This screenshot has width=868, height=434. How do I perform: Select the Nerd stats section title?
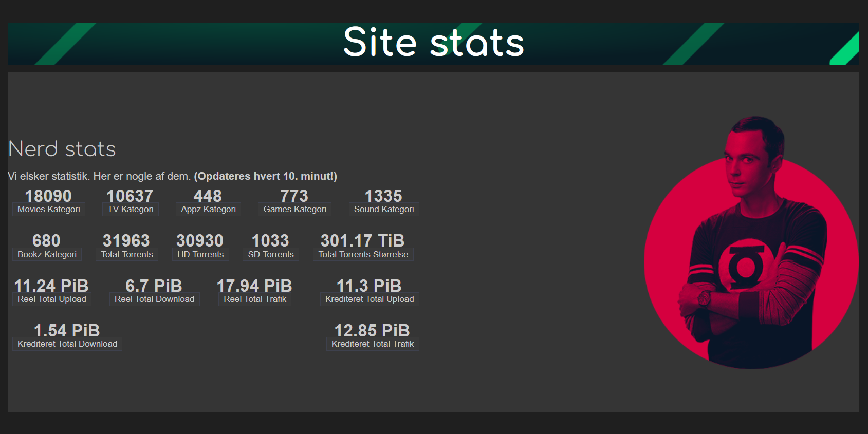(x=62, y=149)
